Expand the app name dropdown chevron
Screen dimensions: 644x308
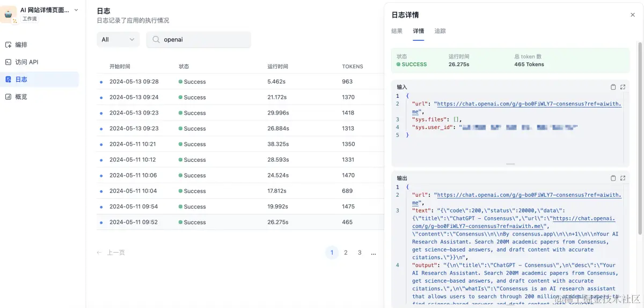click(x=76, y=10)
